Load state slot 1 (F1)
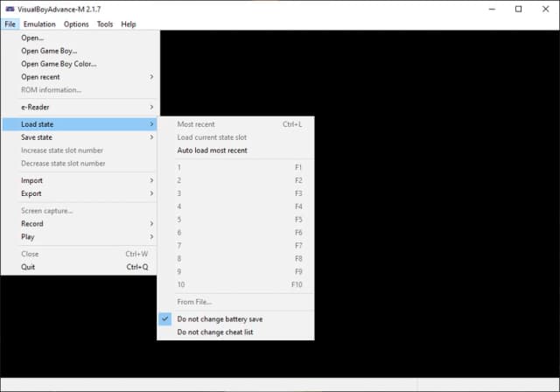This screenshot has width=560, height=392. tap(235, 167)
